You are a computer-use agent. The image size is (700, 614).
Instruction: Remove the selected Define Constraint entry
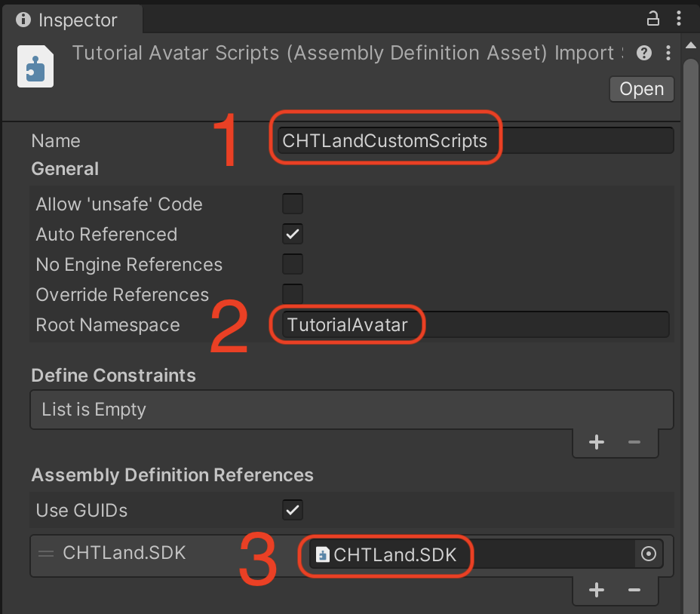click(634, 442)
